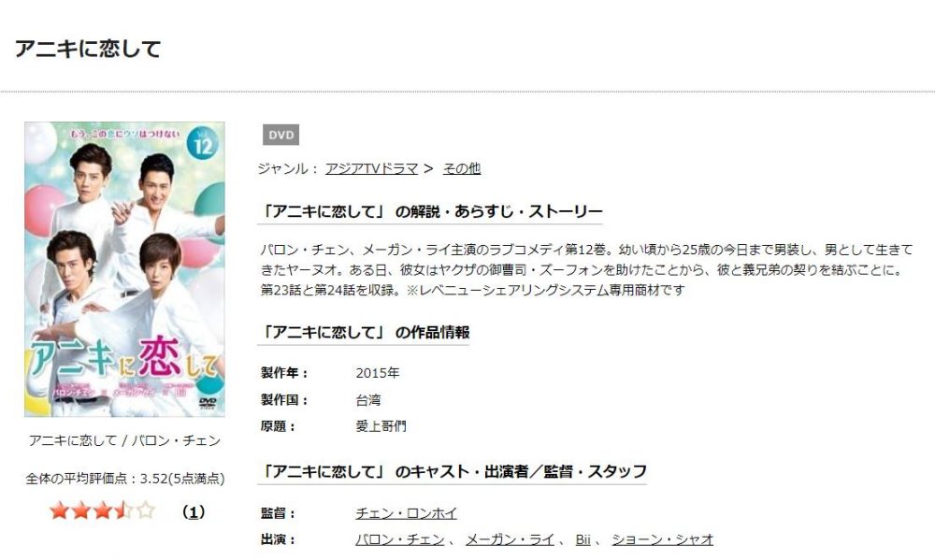
Task: Open the アジアTVドラマ genre link
Action: click(371, 169)
